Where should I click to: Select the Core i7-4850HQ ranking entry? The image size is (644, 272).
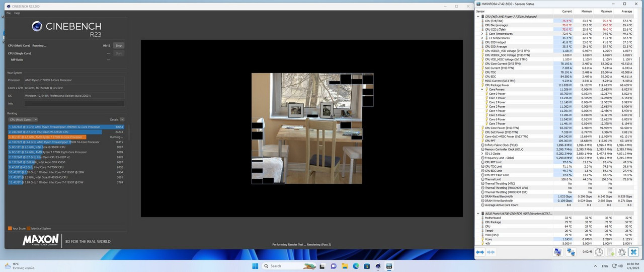pos(66,177)
